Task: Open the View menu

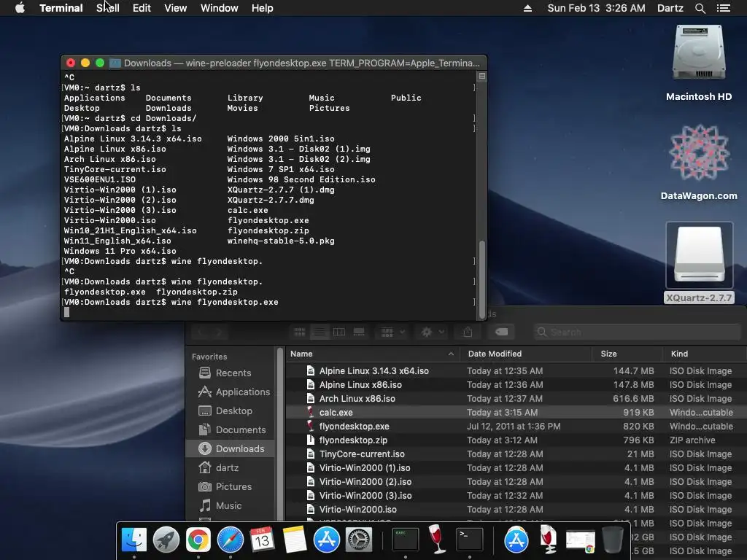Action: tap(175, 8)
